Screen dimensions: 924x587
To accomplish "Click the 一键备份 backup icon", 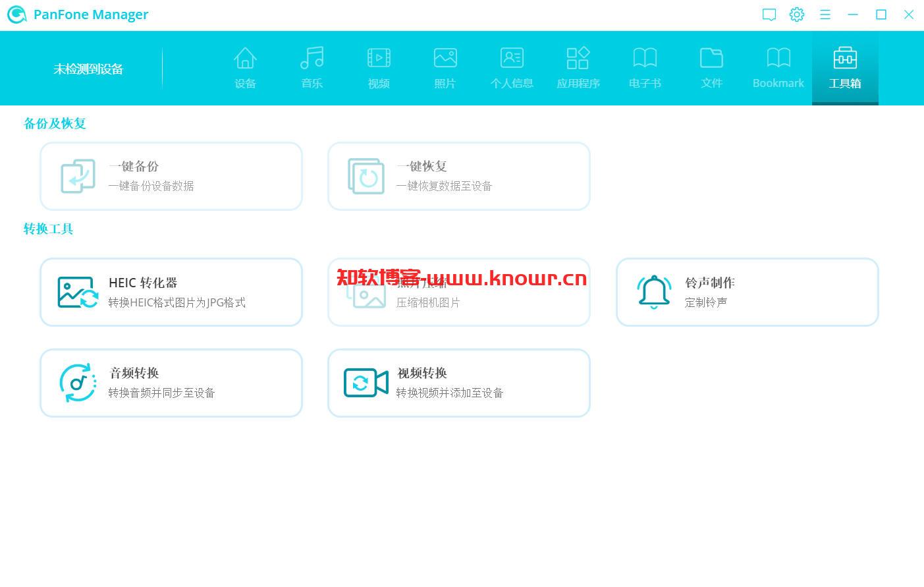I will (78, 176).
